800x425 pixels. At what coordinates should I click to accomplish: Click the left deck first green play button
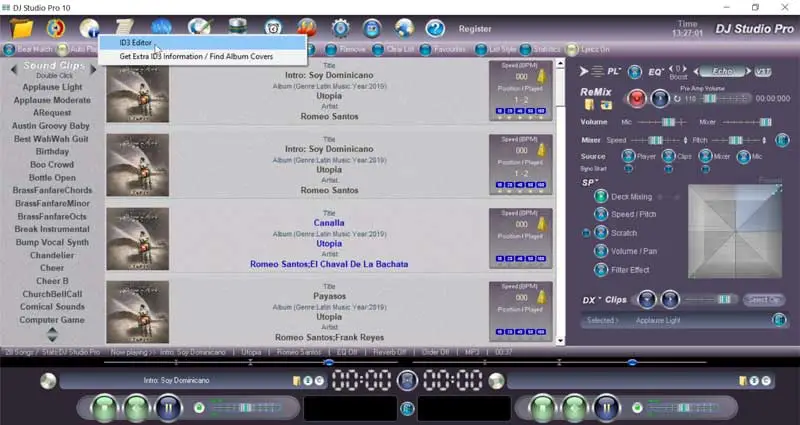[104, 408]
